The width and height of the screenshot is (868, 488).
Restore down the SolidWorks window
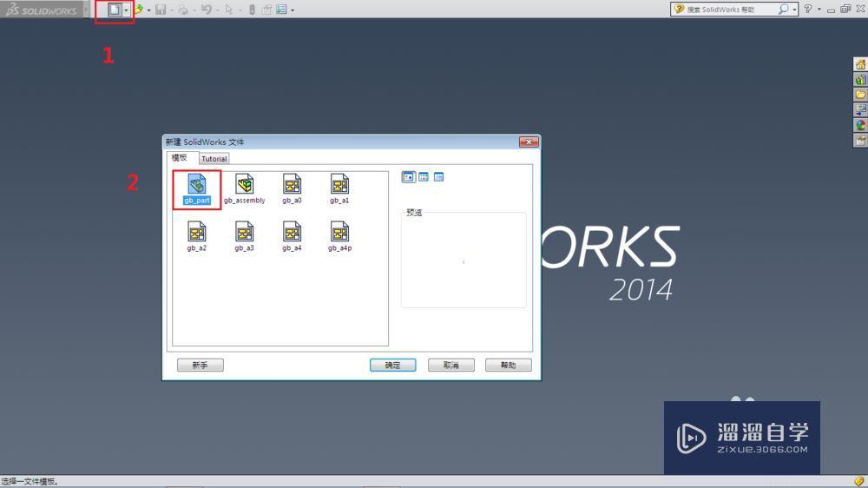[x=845, y=9]
